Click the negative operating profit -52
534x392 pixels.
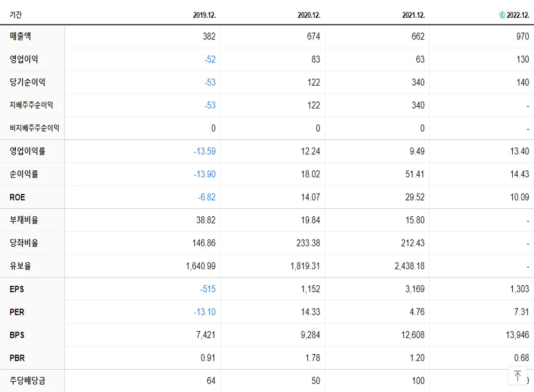point(210,59)
